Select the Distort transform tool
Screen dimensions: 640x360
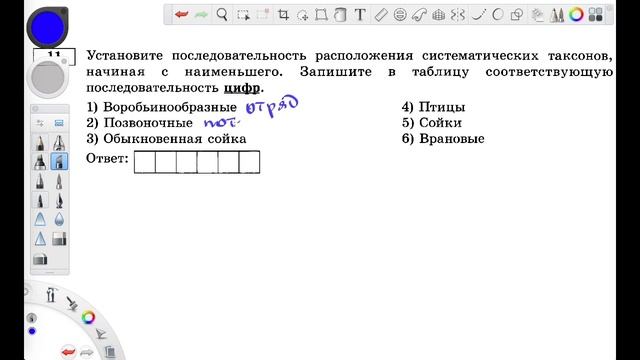coord(321,15)
